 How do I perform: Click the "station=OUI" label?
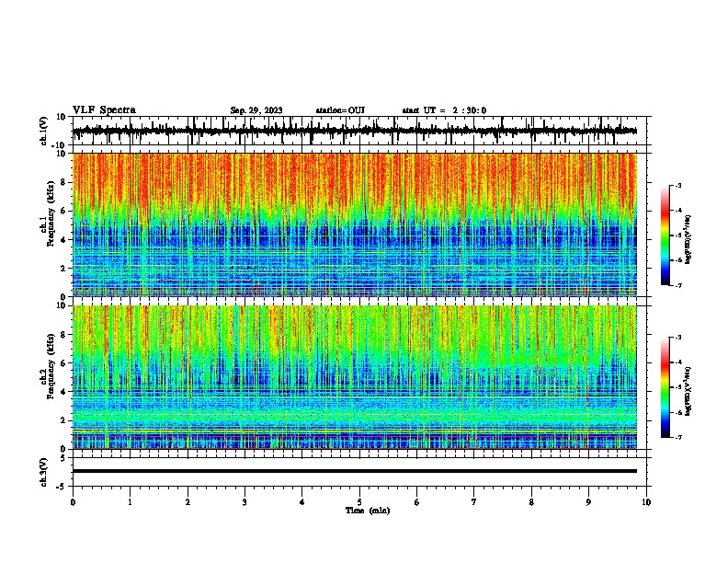point(340,110)
